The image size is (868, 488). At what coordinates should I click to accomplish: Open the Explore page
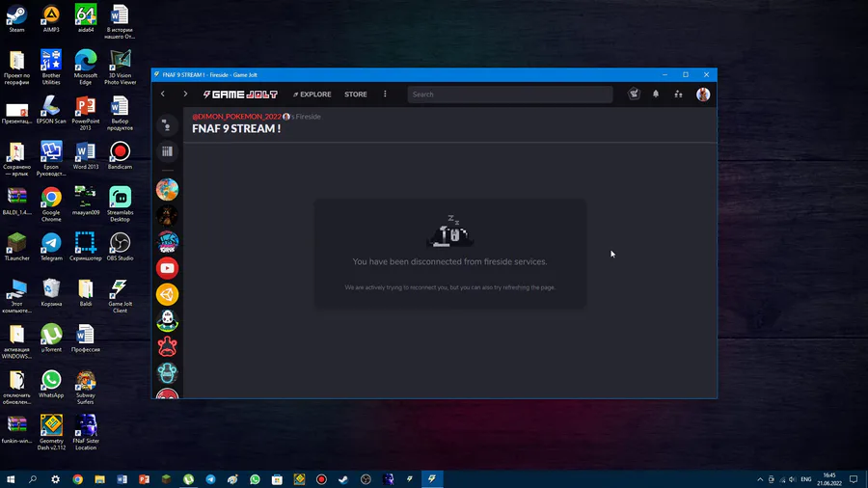point(312,95)
